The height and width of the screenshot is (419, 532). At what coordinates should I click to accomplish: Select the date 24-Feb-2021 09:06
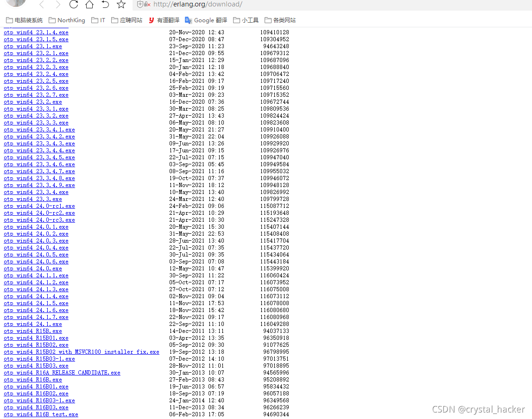click(x=197, y=206)
